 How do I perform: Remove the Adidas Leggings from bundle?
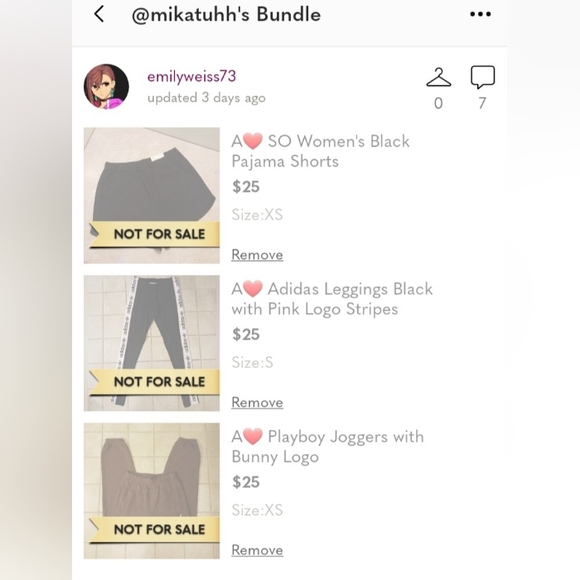click(257, 402)
